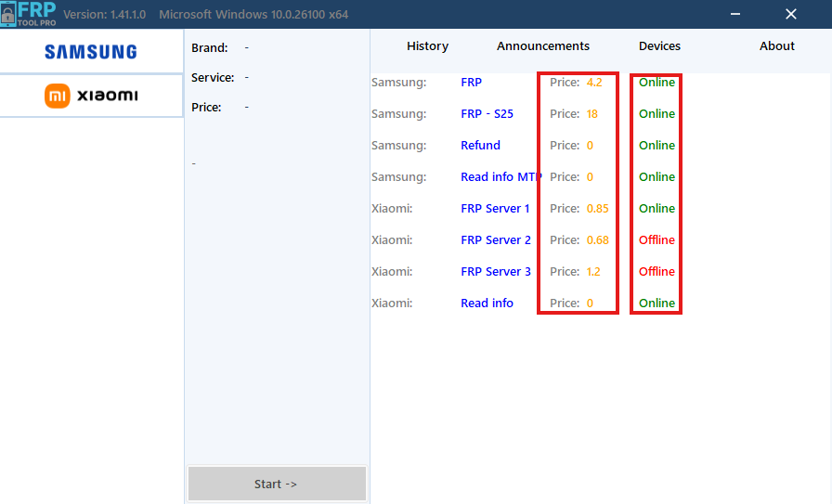Select Xiaomi FRP Server 3
Image resolution: width=832 pixels, height=504 pixels.
point(496,272)
